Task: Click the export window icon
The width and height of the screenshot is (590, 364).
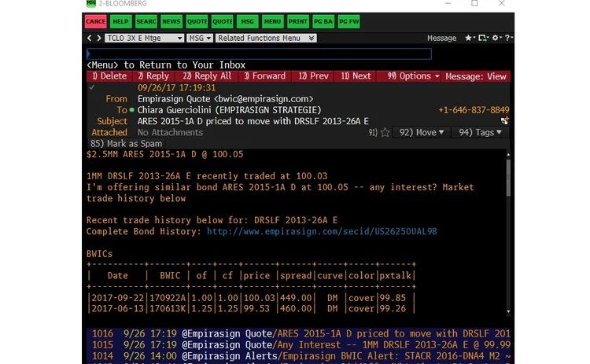Action: pyautogui.click(x=483, y=38)
